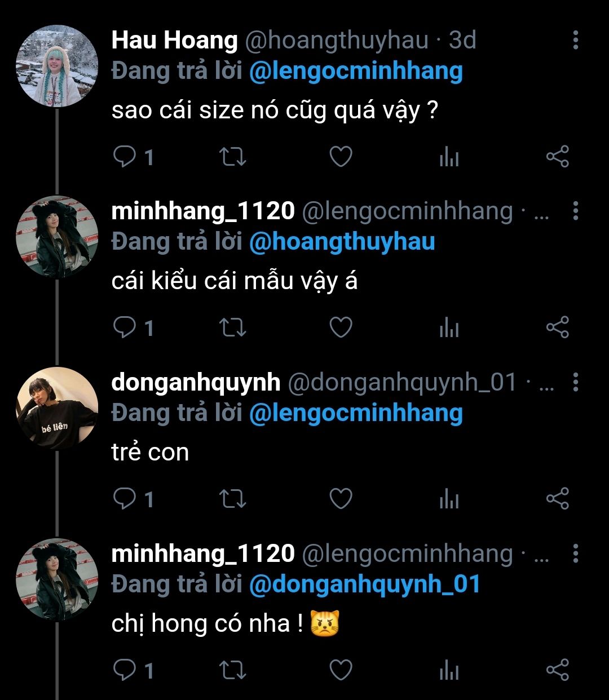Open donganhquynh's profile avatar
The height and width of the screenshot is (700, 609).
57,408
